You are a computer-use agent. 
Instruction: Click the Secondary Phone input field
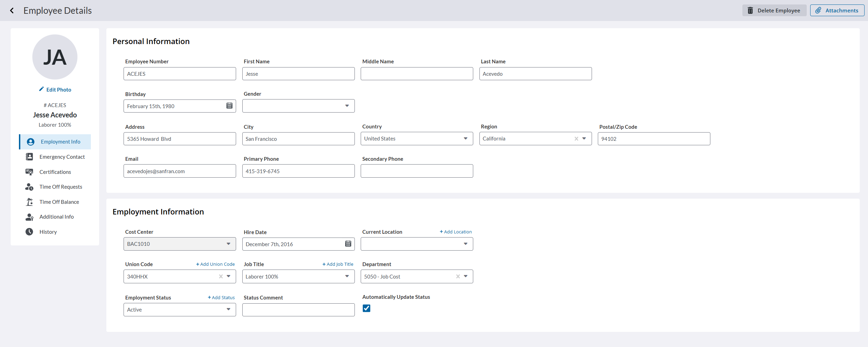[417, 171]
